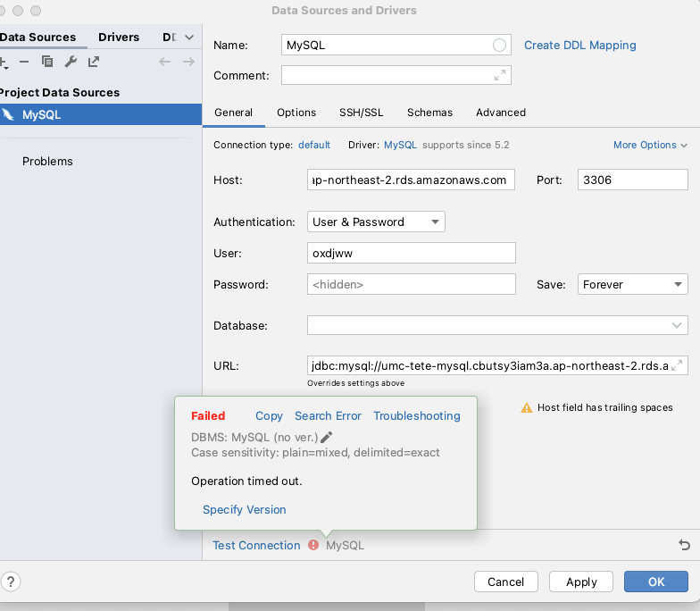Click the revert changes undo icon
Viewport: 700px width, 611px height.
click(x=684, y=545)
